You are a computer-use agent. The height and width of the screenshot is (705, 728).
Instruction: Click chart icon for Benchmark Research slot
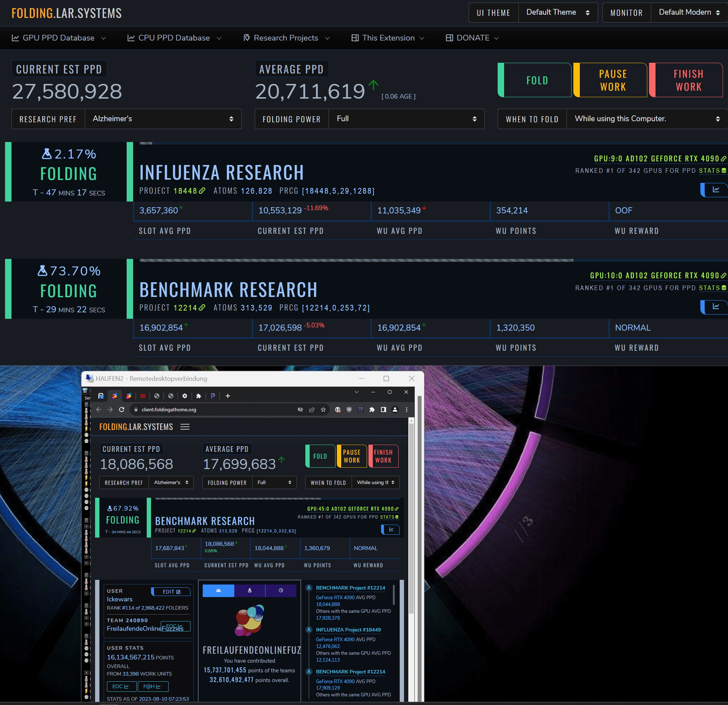(x=715, y=307)
